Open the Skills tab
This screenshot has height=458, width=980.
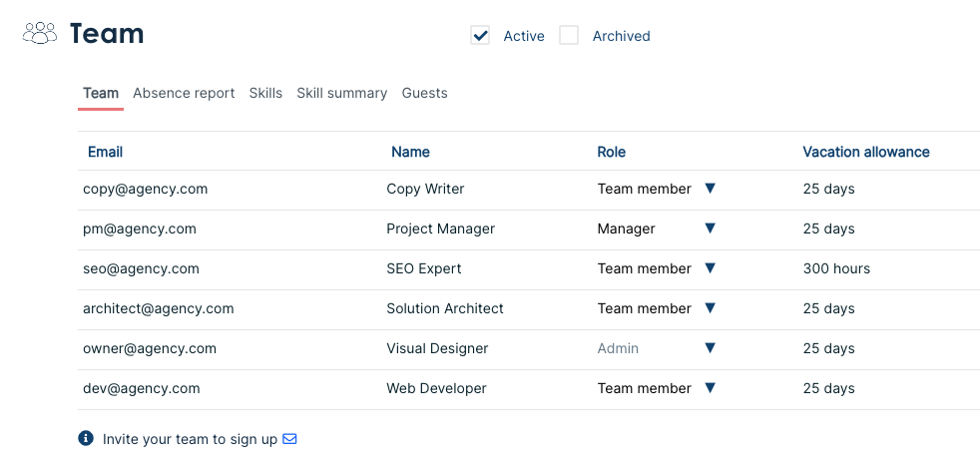[265, 93]
